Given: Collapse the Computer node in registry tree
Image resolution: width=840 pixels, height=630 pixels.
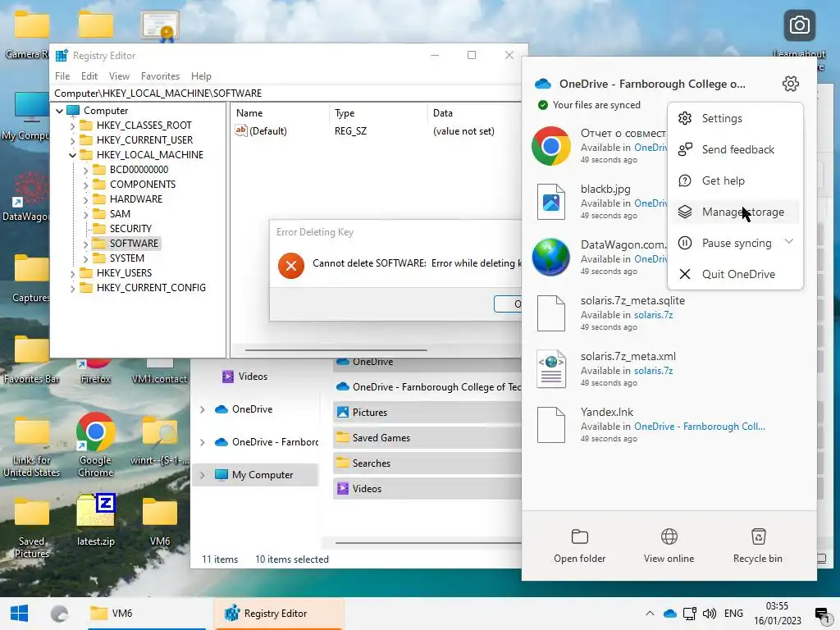Looking at the screenshot, I should click(59, 111).
